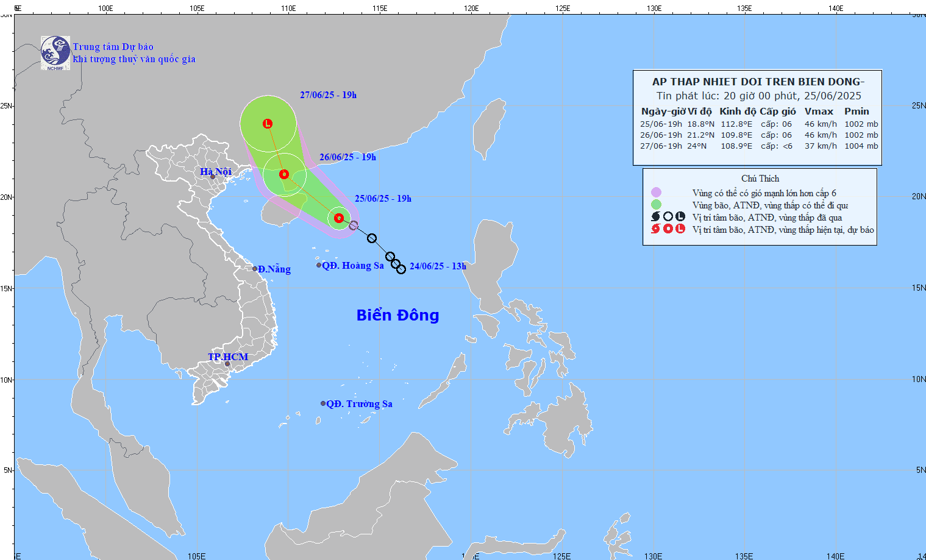Select the Đ.Nẵng location dot

point(255,269)
